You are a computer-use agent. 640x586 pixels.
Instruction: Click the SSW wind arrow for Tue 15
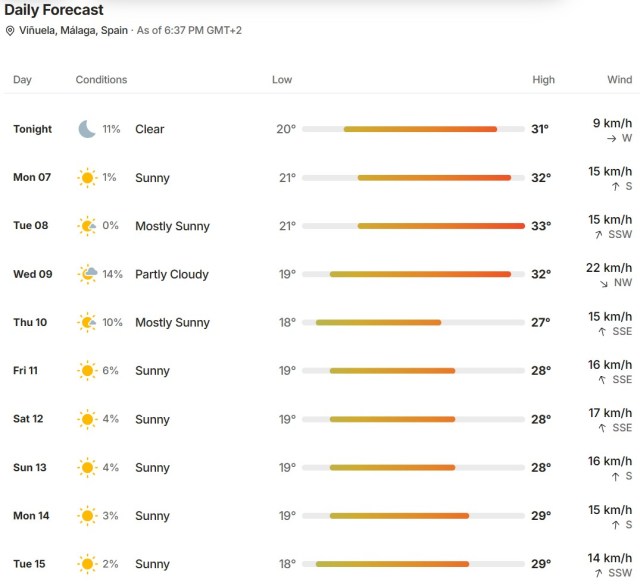coord(598,573)
